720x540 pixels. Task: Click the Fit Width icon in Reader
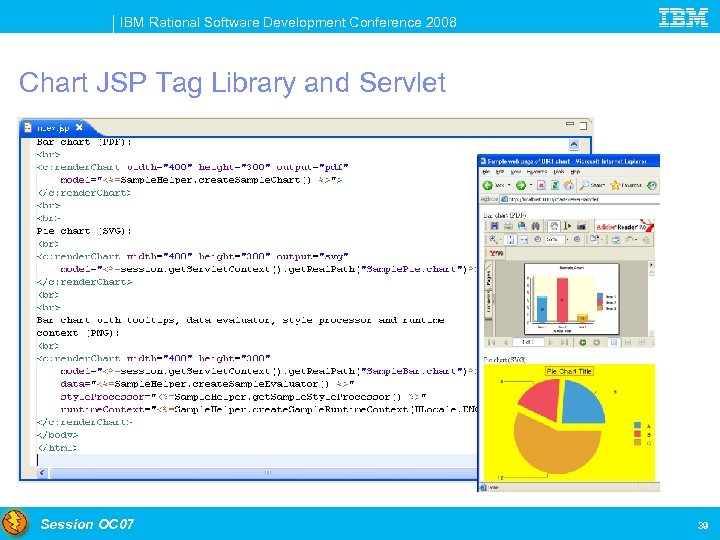[524, 240]
